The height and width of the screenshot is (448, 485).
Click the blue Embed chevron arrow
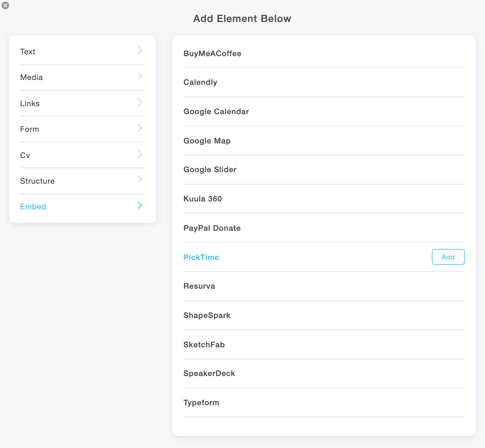coord(140,205)
